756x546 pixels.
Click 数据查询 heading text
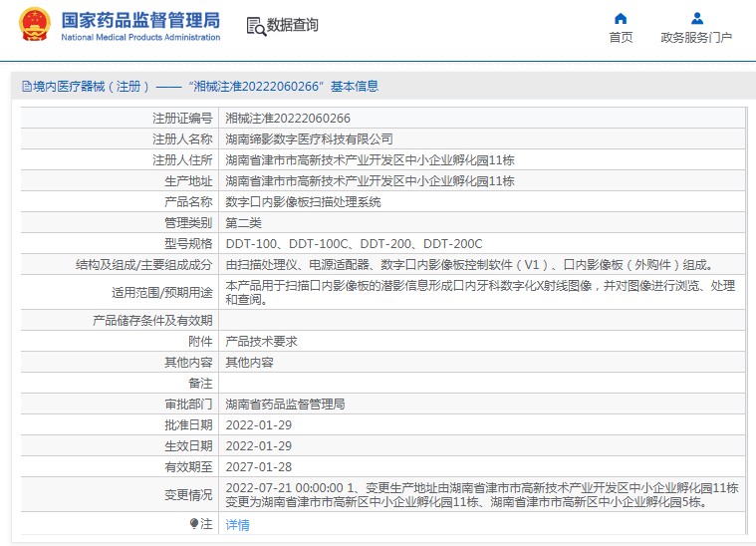[x=292, y=25]
